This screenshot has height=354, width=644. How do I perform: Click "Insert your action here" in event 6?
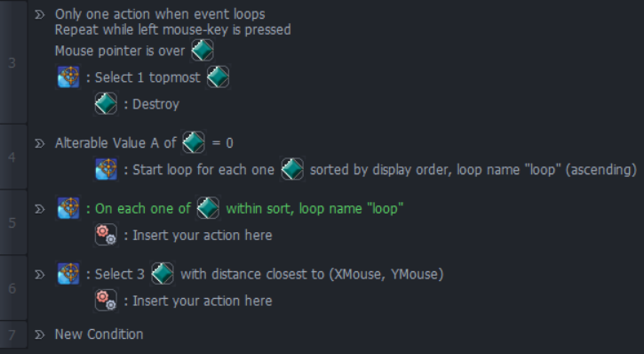click(x=202, y=301)
